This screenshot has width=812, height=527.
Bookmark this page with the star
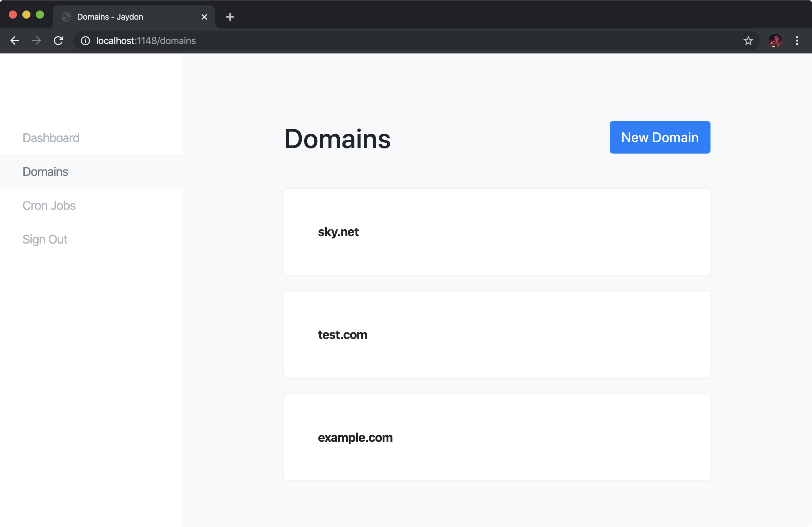click(748, 41)
